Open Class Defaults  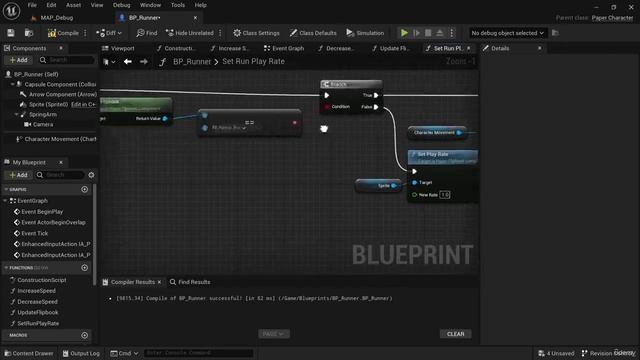coord(313,33)
